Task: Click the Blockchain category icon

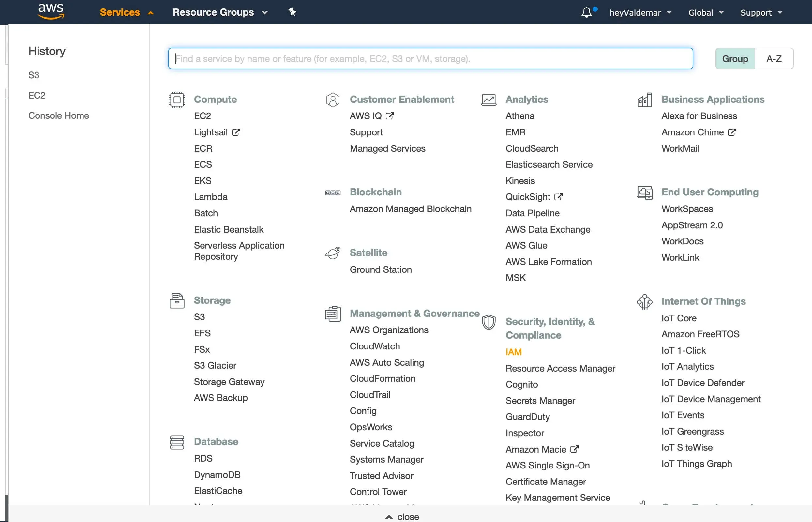Action: (x=333, y=192)
